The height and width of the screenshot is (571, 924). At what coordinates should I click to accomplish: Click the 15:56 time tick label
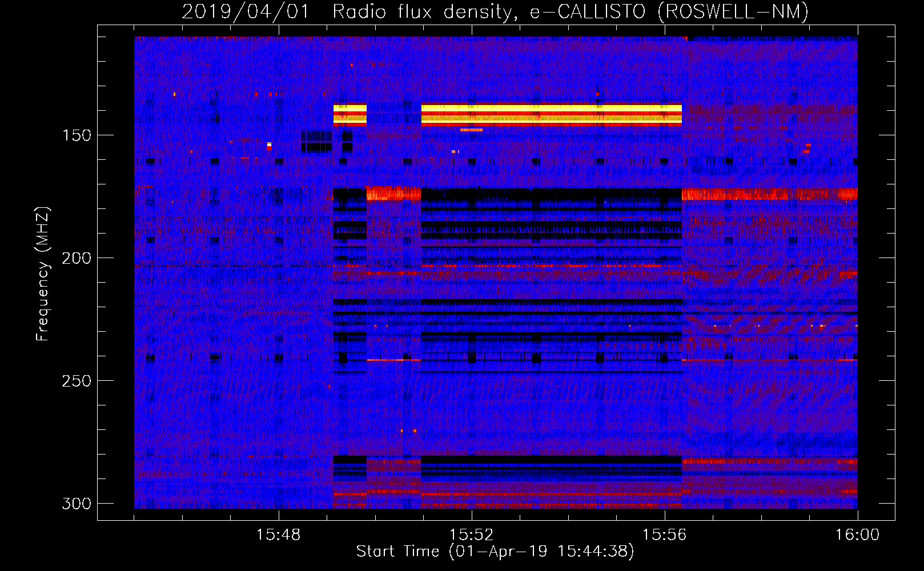click(665, 534)
